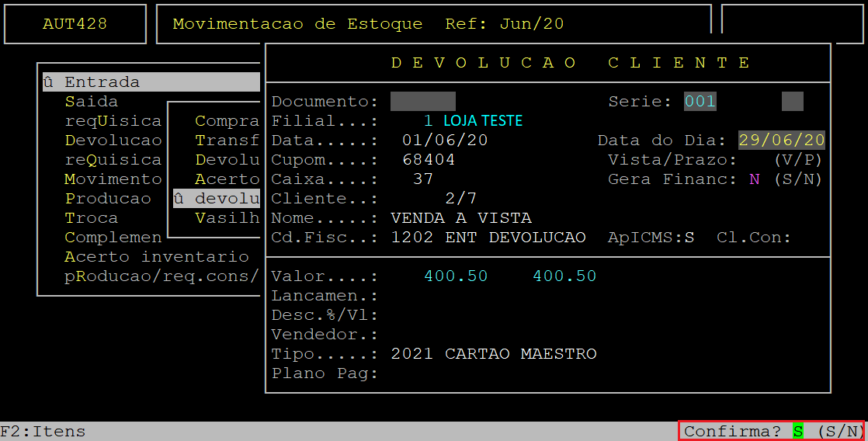Click the Tipo field 2021 CARTAO MAESTRO
Screen dimensions: 868x441
tap(494, 354)
